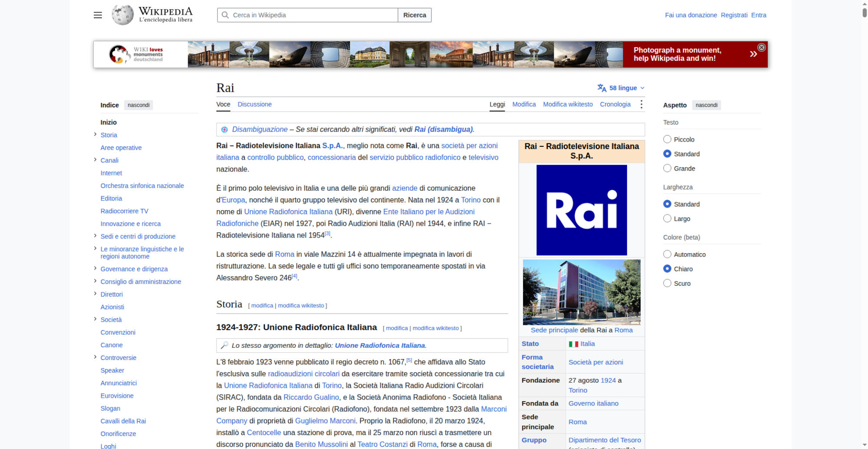The width and height of the screenshot is (868, 449).
Task: Open the languages translate icon
Action: tap(602, 88)
